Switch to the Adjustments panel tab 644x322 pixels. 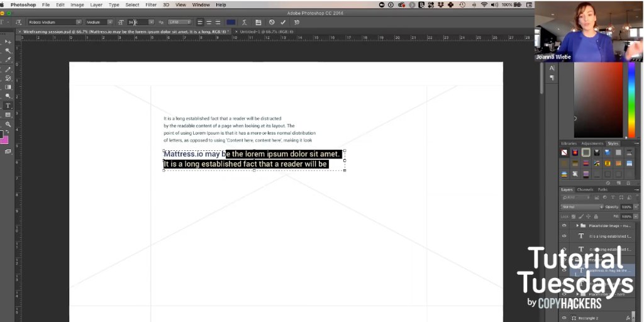click(x=592, y=143)
